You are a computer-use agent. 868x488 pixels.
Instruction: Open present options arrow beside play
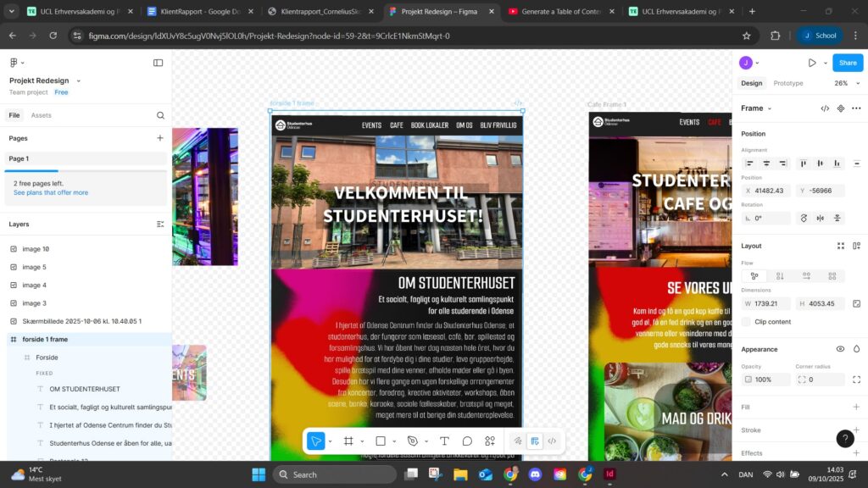click(x=826, y=63)
